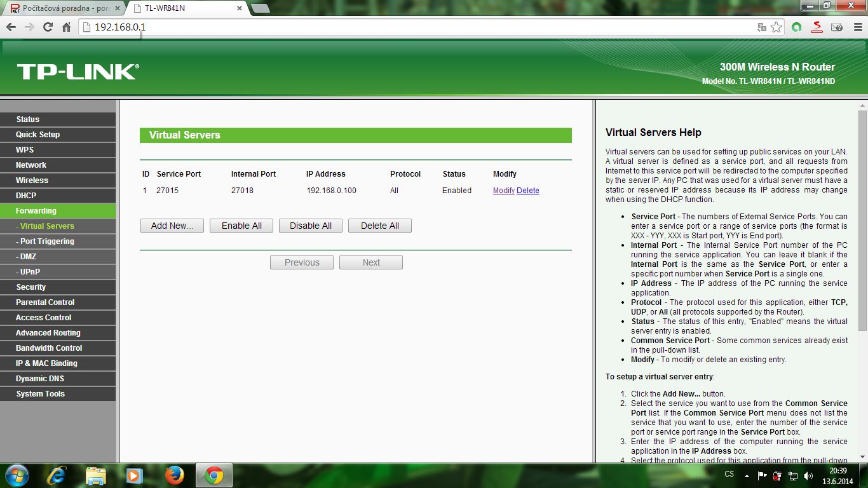Delete virtual server entry 1
The image size is (868, 488).
528,191
